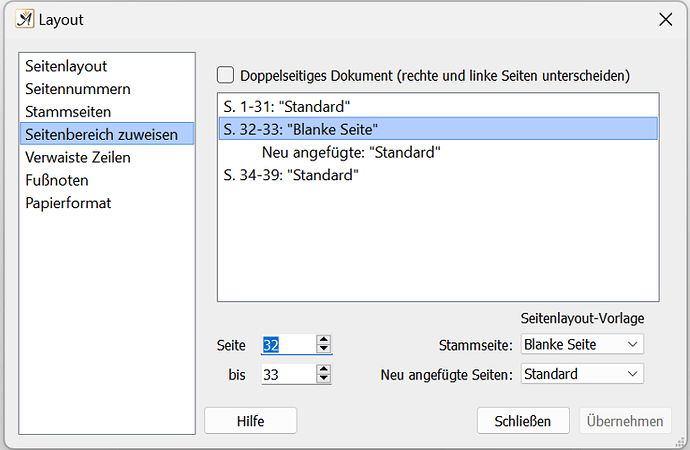Expand Neu angefügte Seiten dropdown
Image resolution: width=690 pixels, height=450 pixels.
pos(583,374)
